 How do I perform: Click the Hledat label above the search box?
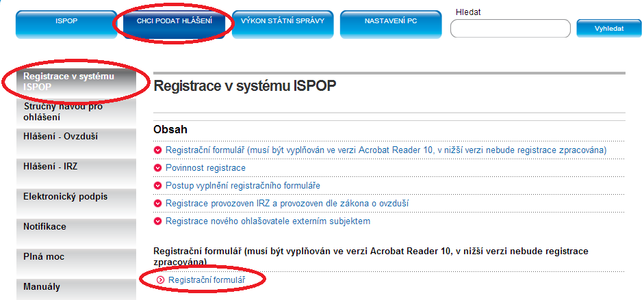(468, 12)
